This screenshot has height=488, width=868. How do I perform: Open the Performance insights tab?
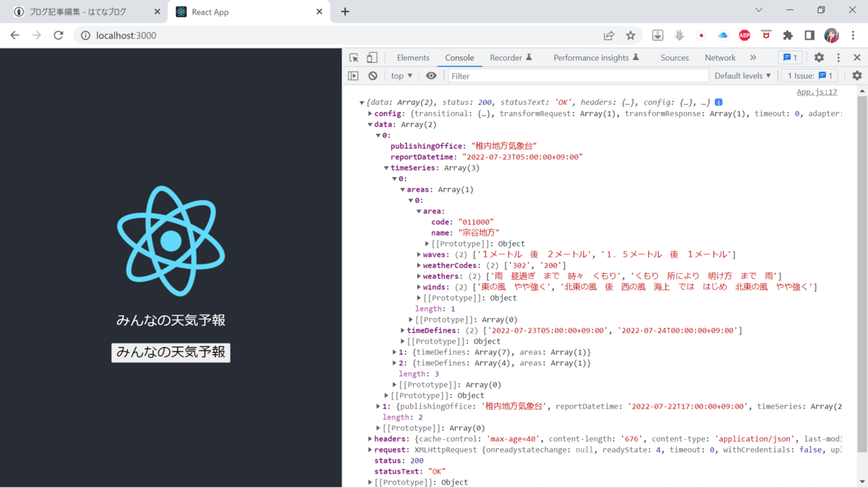[x=596, y=58]
